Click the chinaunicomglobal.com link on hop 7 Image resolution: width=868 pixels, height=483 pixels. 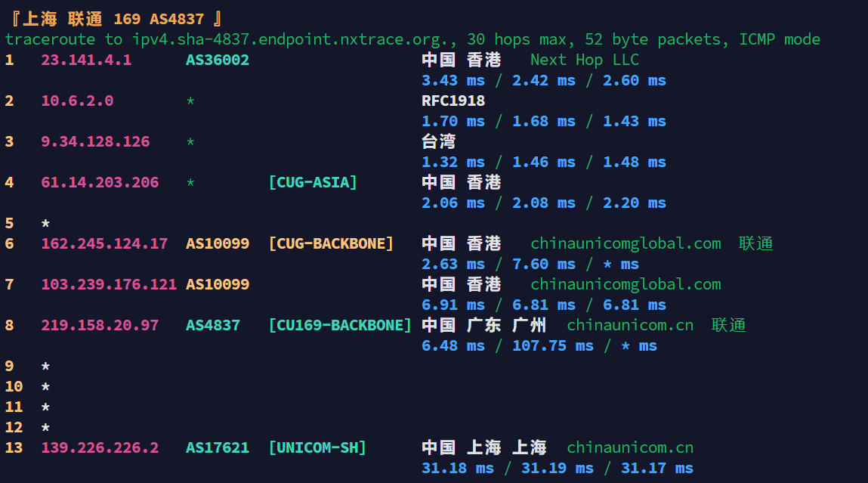pyautogui.click(x=626, y=284)
